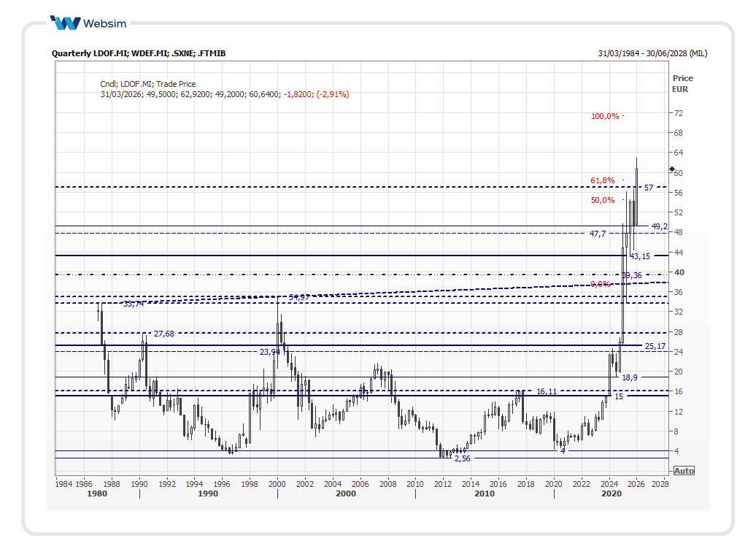Image resolution: width=756 pixels, height=557 pixels.
Task: Select the 100,0% Fibonacci level label
Action: pyautogui.click(x=605, y=116)
